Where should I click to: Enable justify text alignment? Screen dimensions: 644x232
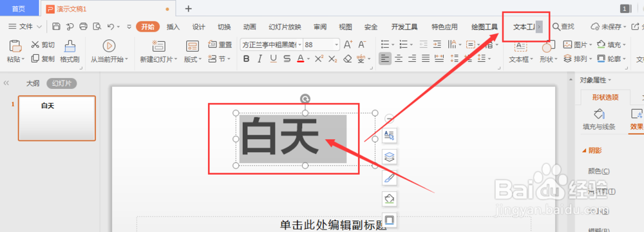pos(426,59)
